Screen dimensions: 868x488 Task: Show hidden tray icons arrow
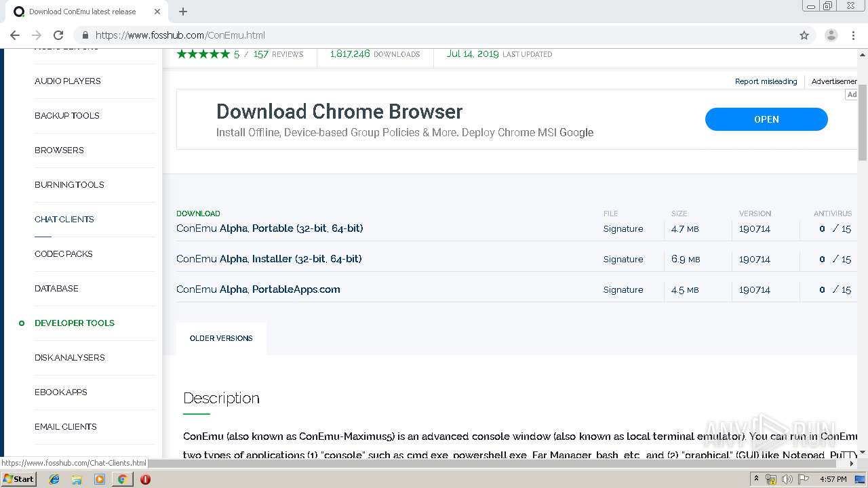coord(756,479)
